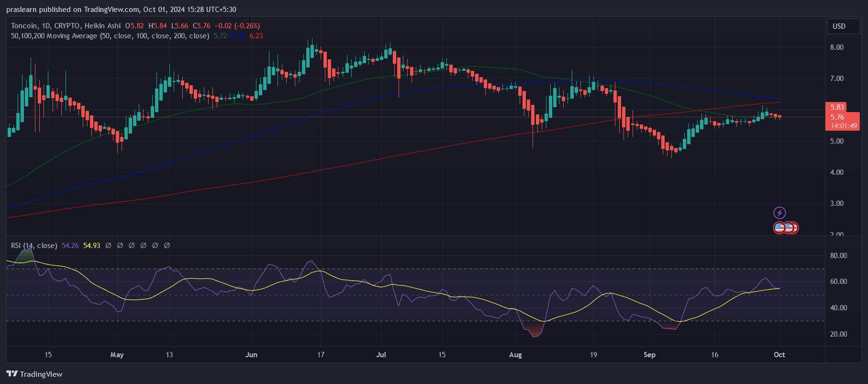Click the Sep label on the time axis
Image resolution: width=868 pixels, height=384 pixels.
(x=649, y=355)
